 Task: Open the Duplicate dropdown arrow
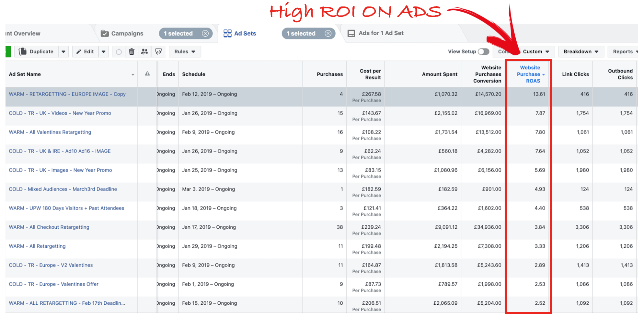click(63, 51)
